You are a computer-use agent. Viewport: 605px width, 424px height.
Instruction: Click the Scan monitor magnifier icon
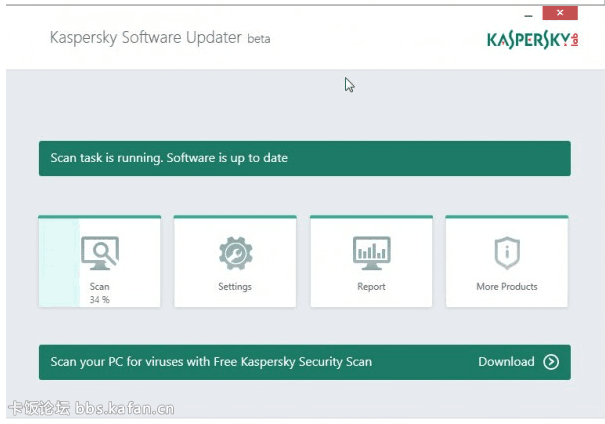(x=100, y=253)
